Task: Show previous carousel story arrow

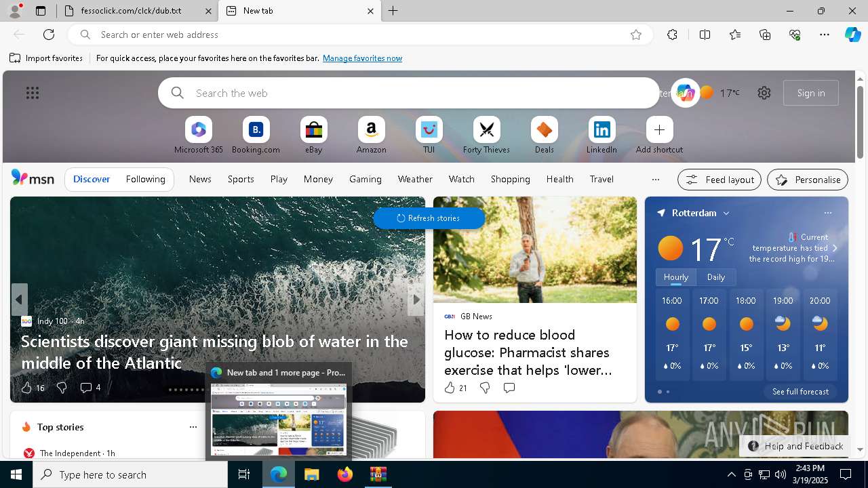Action: (19, 300)
